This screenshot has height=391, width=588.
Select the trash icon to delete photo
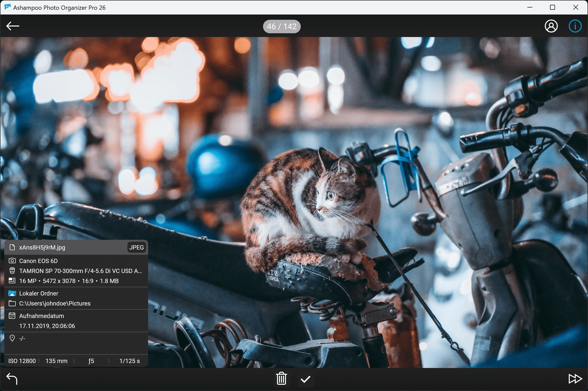tap(282, 378)
